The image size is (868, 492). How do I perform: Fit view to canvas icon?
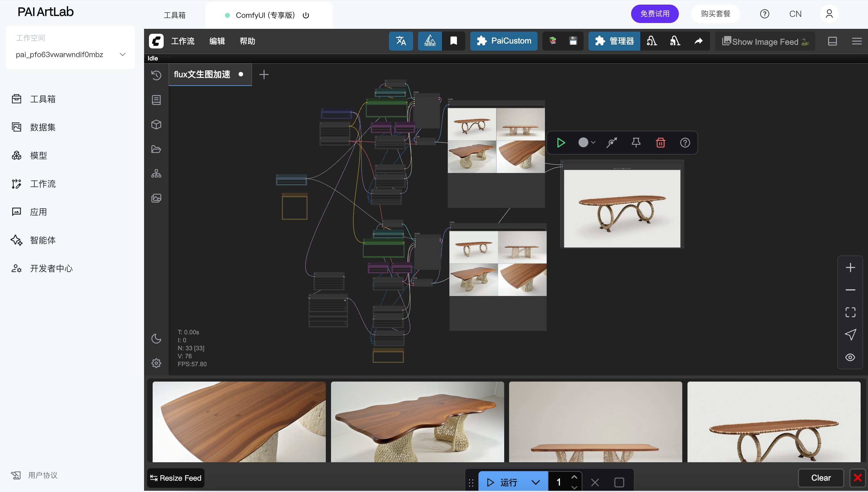pos(850,312)
